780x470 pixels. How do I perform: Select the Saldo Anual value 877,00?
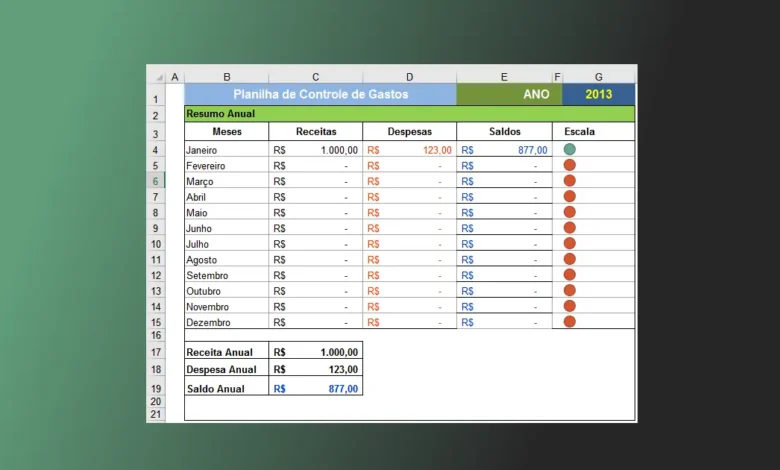(315, 388)
